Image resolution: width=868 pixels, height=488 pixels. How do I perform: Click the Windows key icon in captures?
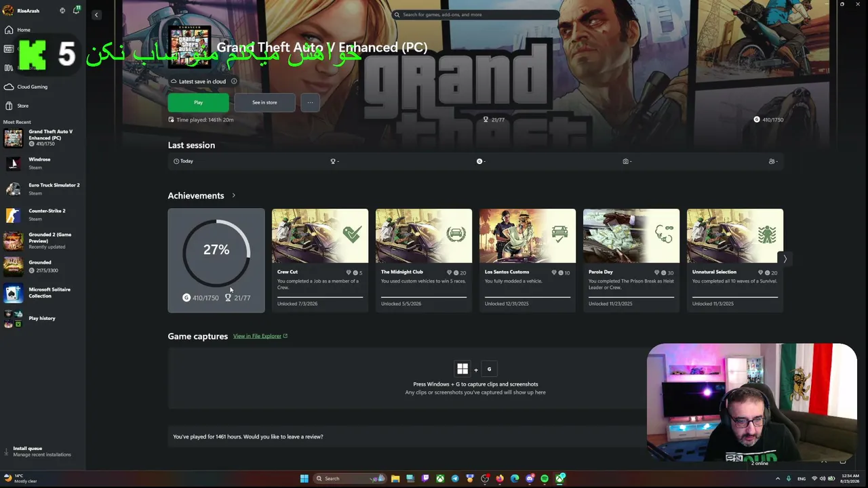pos(462,369)
